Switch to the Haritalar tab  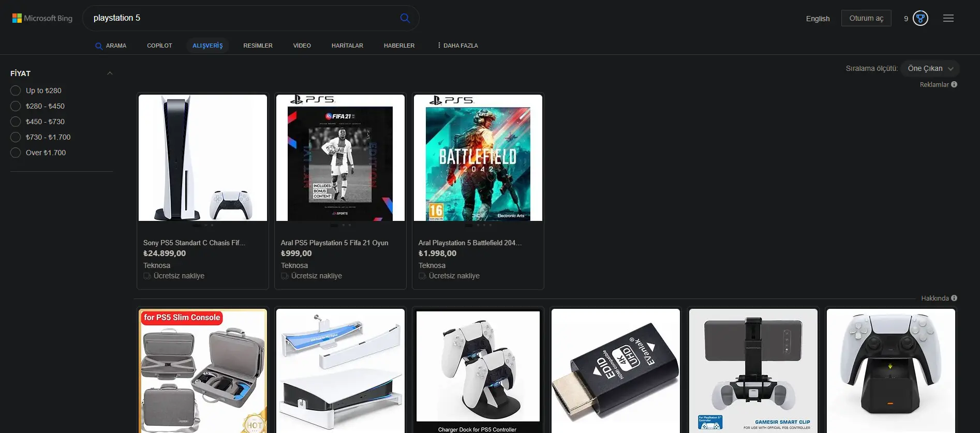347,46
